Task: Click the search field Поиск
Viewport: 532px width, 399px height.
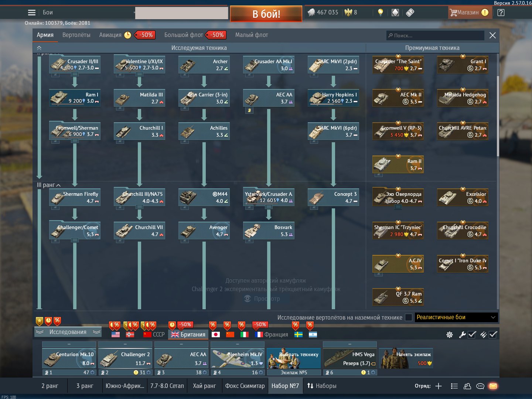Action: coord(435,35)
